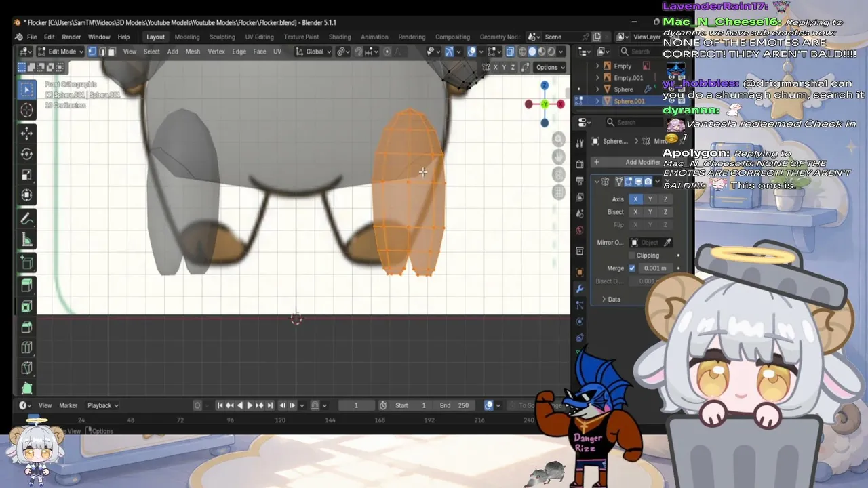The width and height of the screenshot is (868, 488).
Task: Open the Edit menu in top bar
Action: coord(50,37)
